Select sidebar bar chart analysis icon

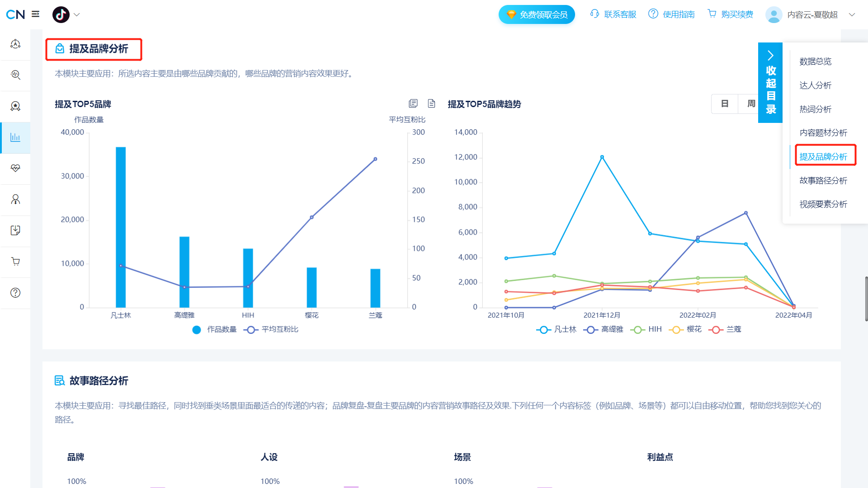point(15,137)
